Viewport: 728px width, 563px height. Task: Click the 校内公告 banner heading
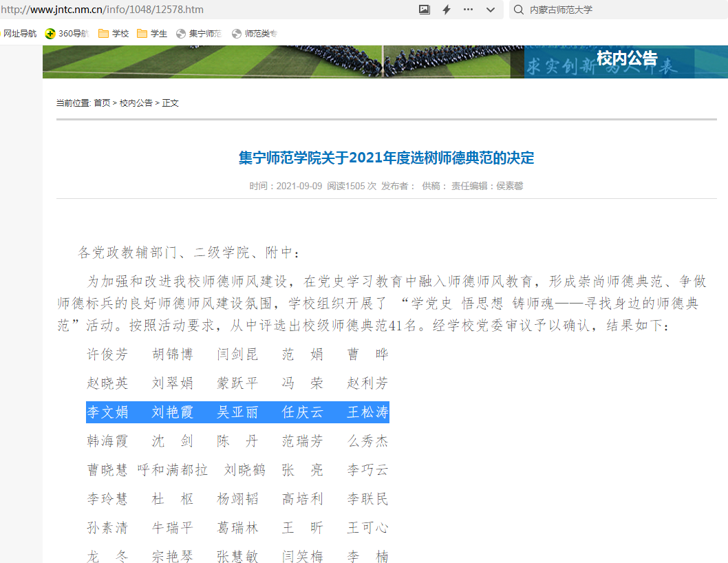point(626,59)
